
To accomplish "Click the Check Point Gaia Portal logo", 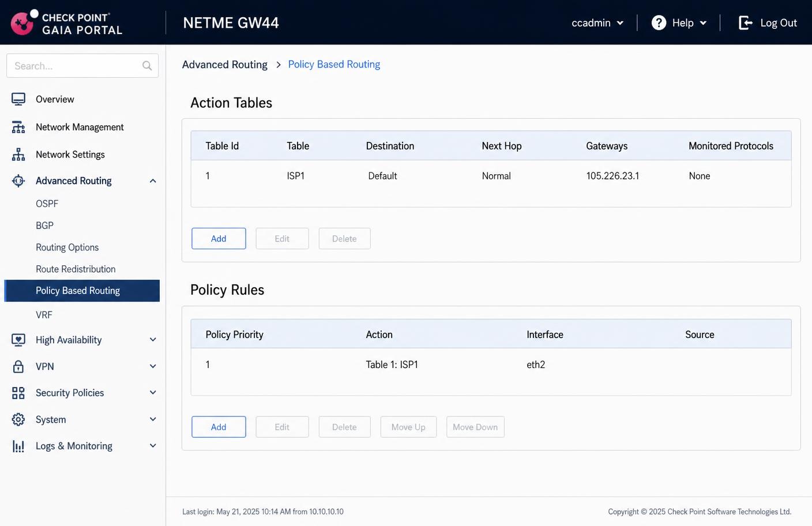I will (x=66, y=23).
